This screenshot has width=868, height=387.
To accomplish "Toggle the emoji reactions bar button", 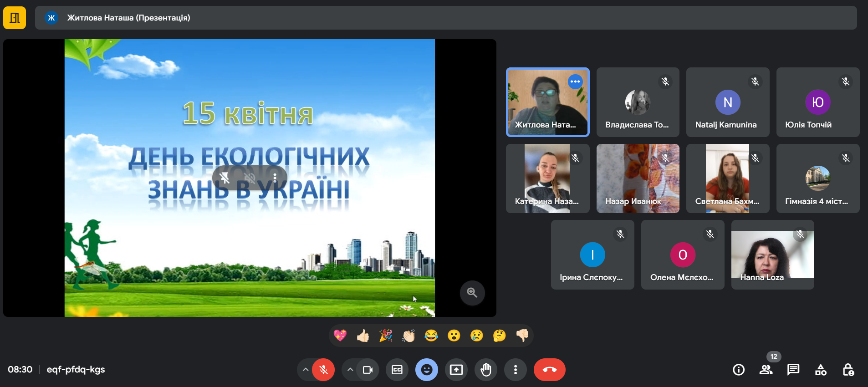I will coord(426,370).
